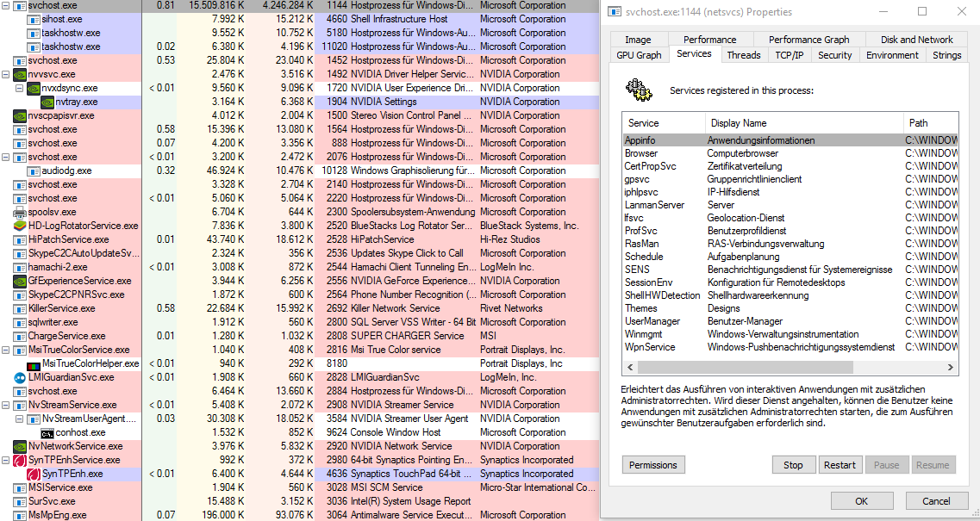Select the Themes service row

coord(790,308)
